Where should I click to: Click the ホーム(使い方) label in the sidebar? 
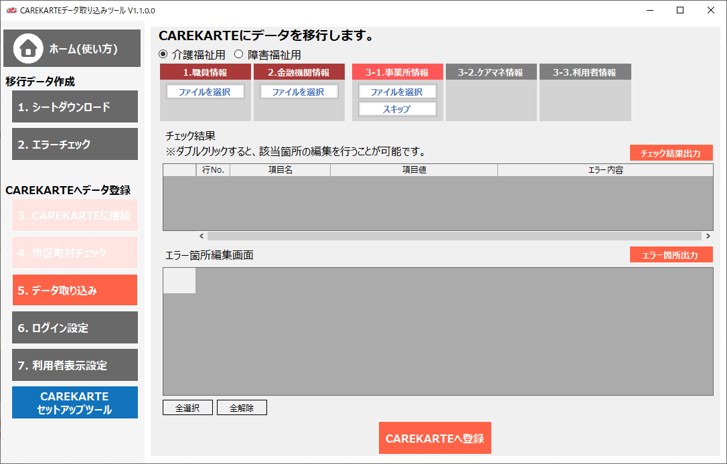[x=83, y=49]
